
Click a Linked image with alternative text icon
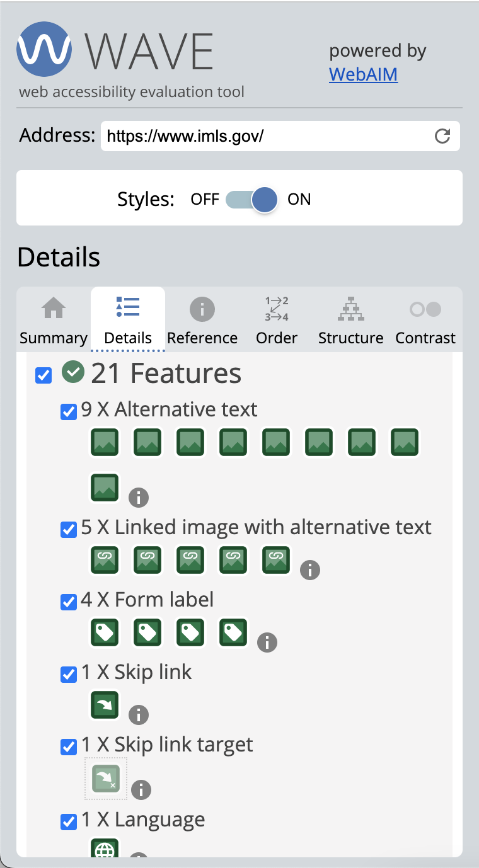(x=104, y=560)
